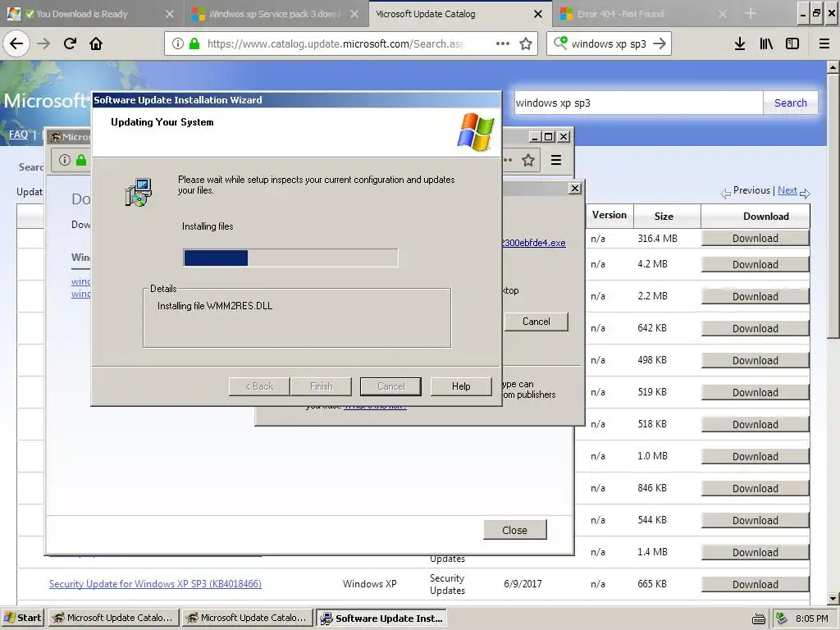840x630 pixels.
Task: Click info icon in the download popup window
Action: click(x=65, y=160)
